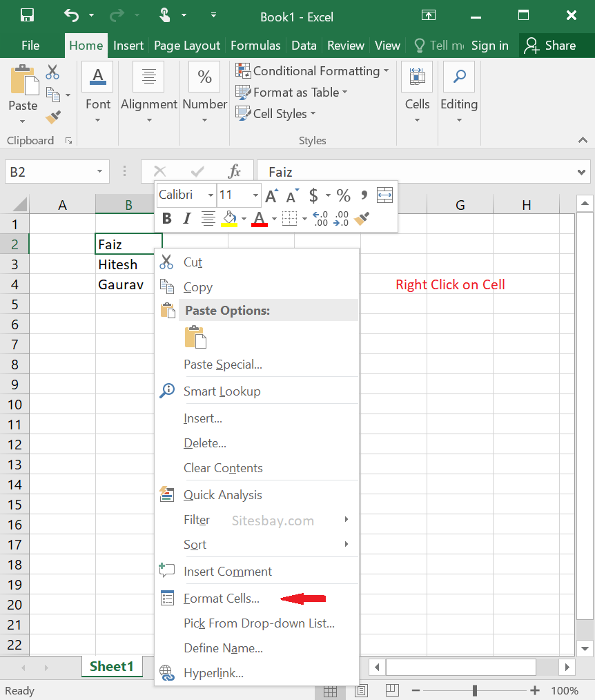Open the Number ribbon group button
Viewport: 595px width, 700px height.
tap(205, 93)
